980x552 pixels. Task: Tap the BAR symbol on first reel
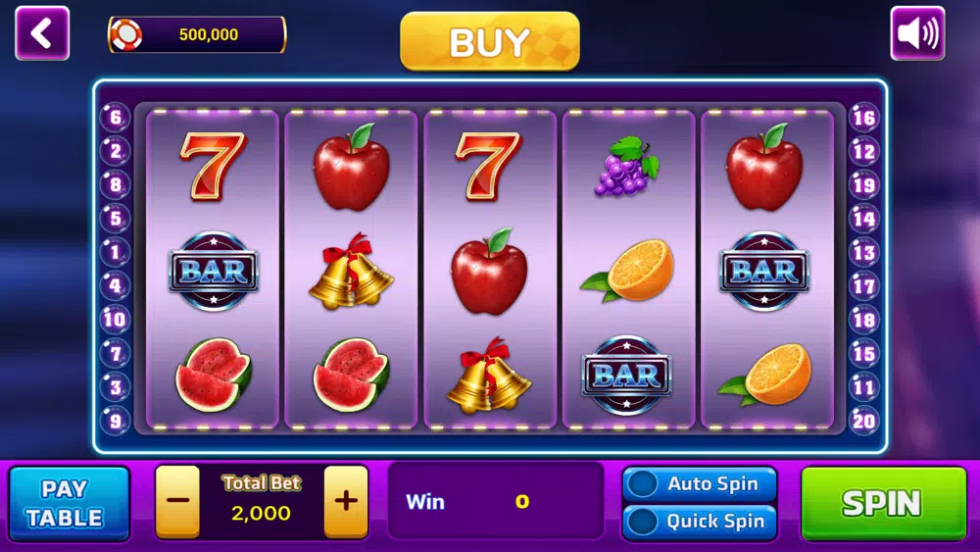214,272
